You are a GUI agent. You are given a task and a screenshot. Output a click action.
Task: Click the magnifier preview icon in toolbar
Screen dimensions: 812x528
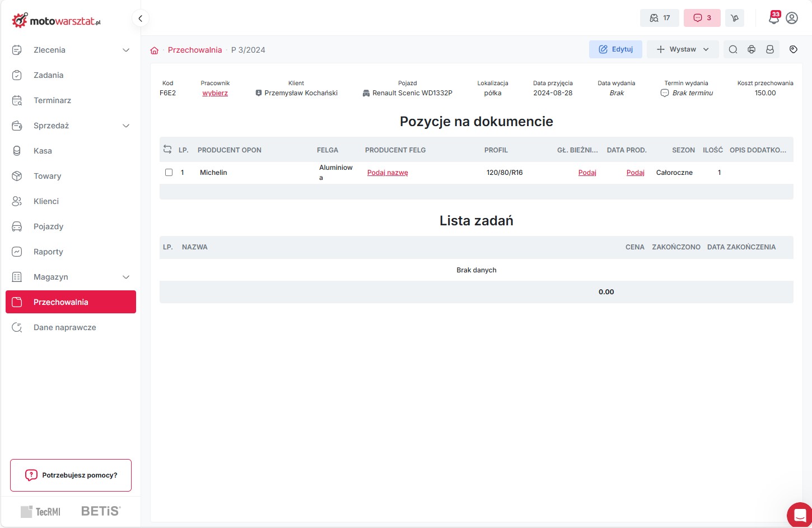(x=733, y=49)
